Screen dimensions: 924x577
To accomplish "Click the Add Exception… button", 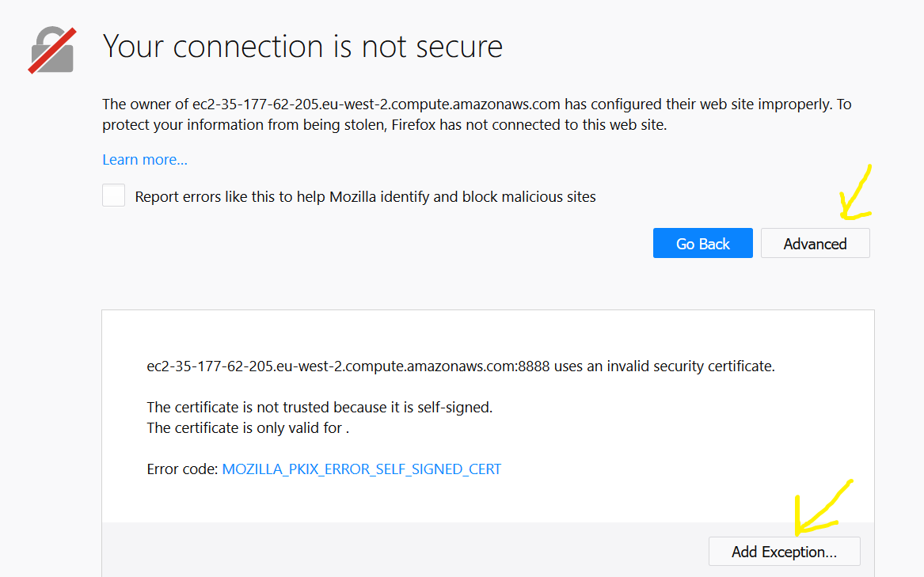I will [x=784, y=552].
